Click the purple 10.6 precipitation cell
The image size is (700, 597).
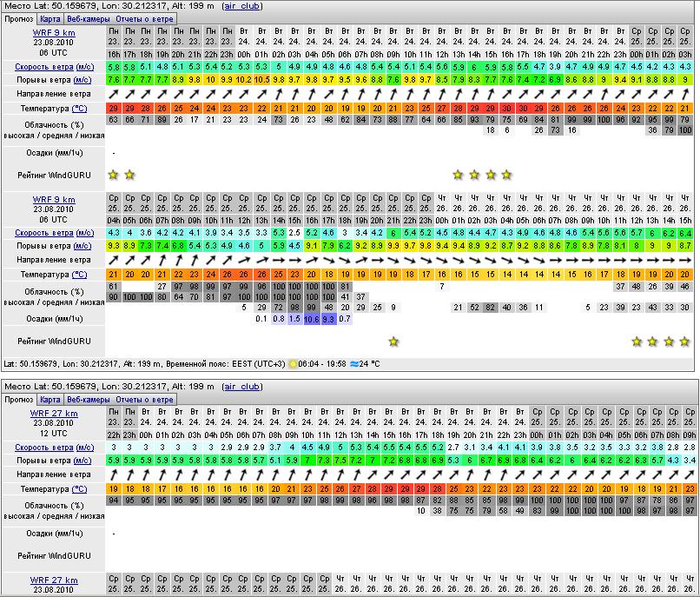(312, 319)
